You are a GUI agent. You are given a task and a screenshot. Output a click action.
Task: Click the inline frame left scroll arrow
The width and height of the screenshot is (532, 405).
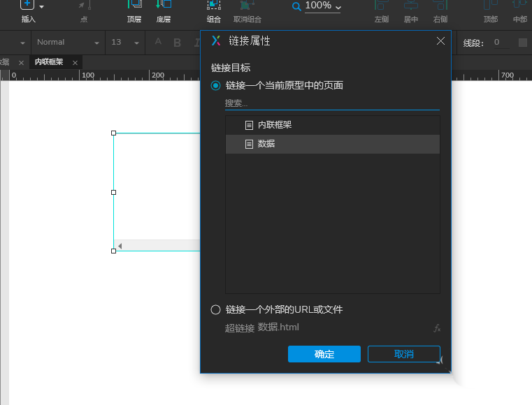[120, 246]
